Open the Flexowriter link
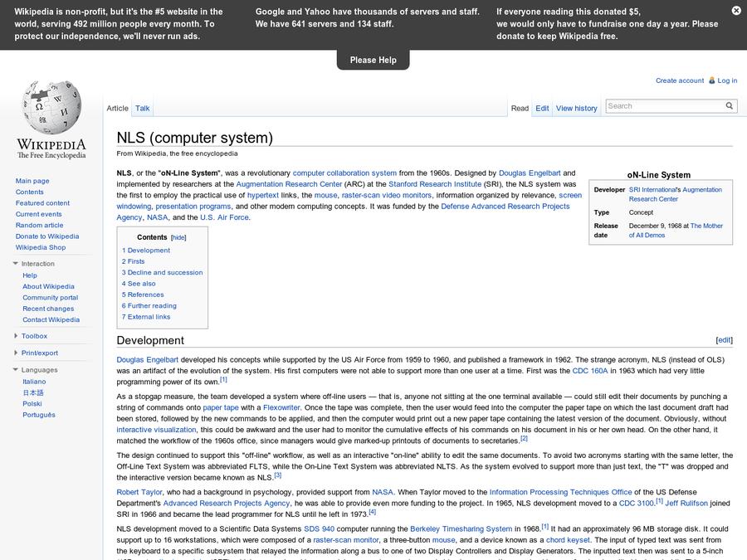This screenshot has height=560, width=747. tap(281, 407)
